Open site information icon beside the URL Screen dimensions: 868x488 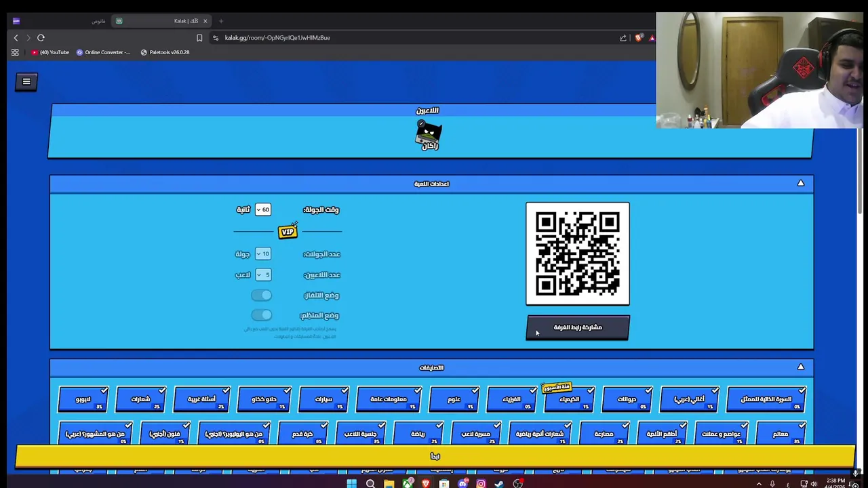tap(216, 38)
